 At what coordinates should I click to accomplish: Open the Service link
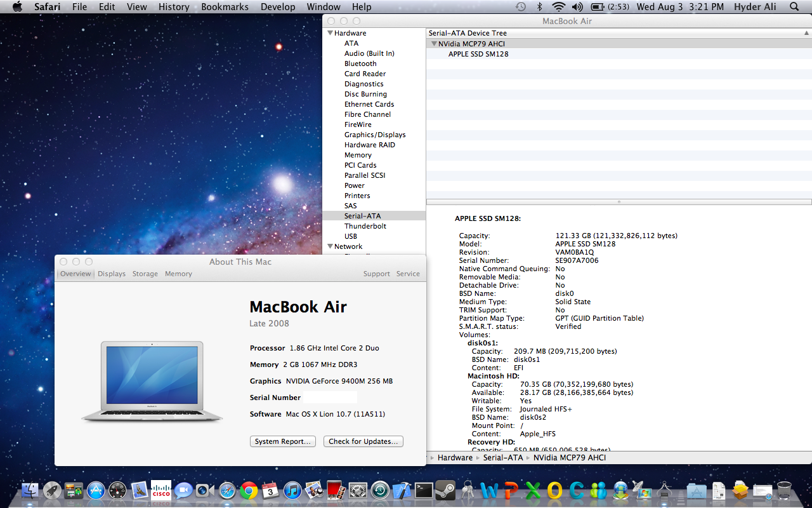click(408, 274)
